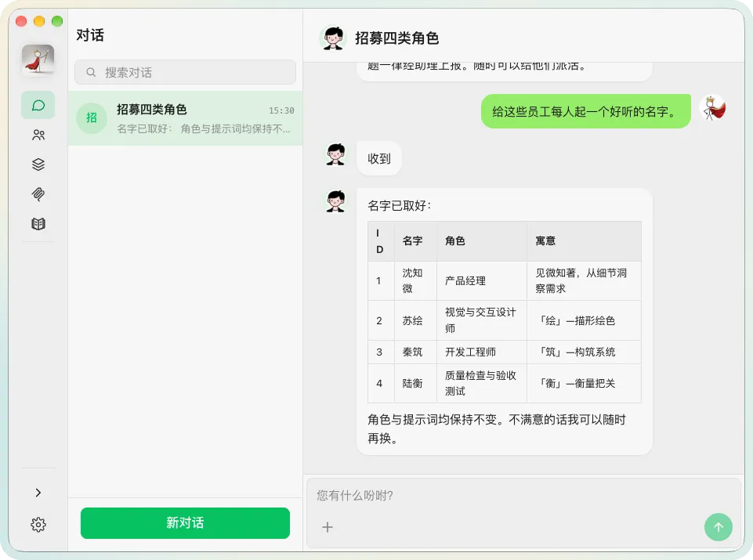Click the chat title 招募四类角色 in header
The width and height of the screenshot is (753, 560).
(396, 38)
